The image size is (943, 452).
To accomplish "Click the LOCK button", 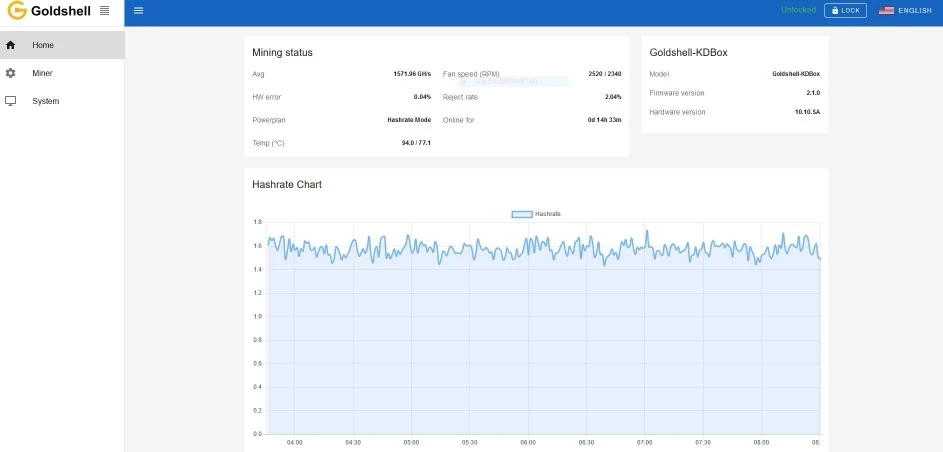I will tap(845, 10).
